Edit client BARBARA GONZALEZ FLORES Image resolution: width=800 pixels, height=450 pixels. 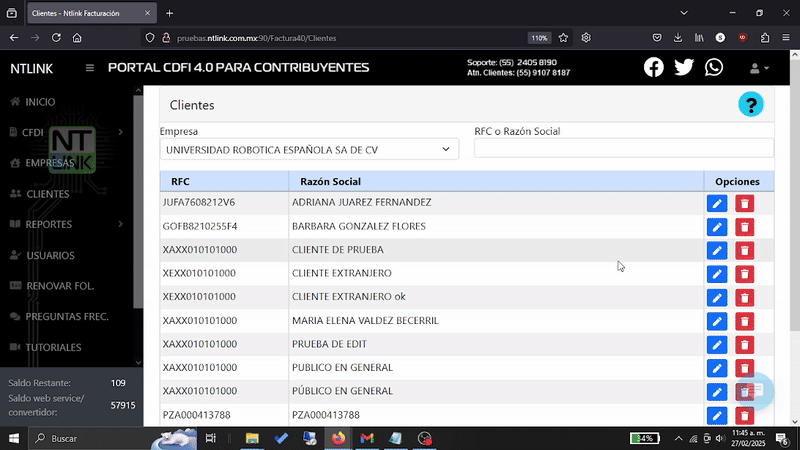click(717, 227)
